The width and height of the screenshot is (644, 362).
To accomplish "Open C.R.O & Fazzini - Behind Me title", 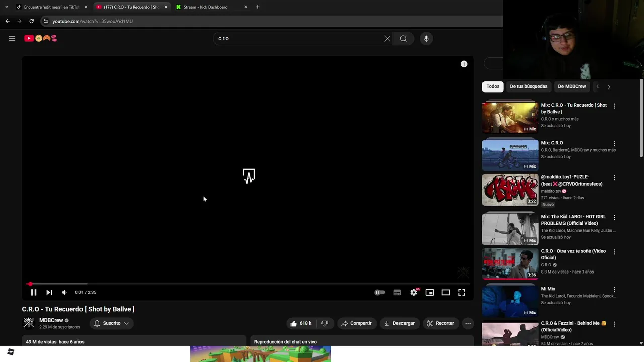I will pos(574,326).
